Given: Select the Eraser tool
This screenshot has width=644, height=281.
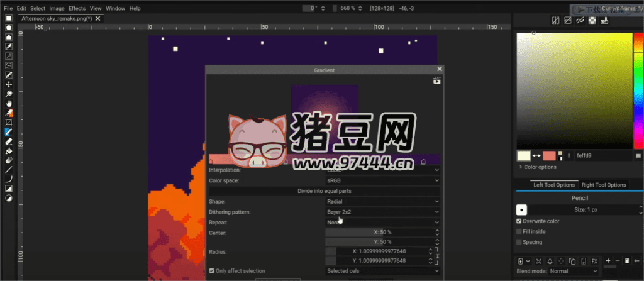Looking at the screenshot, I should (9, 141).
